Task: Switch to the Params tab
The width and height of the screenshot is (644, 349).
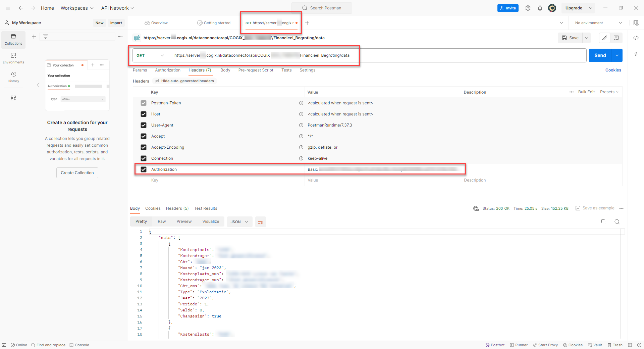Action: 140,70
